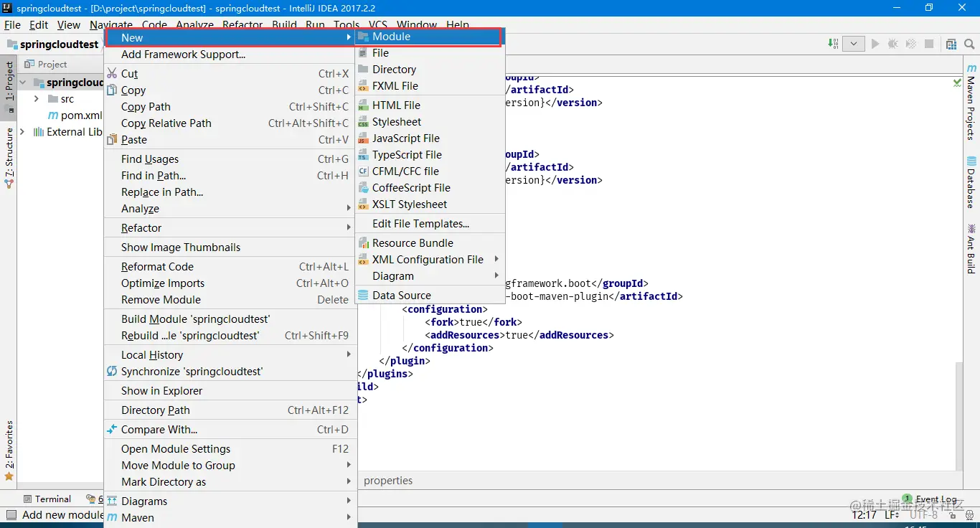980x528 pixels.
Task: Select Add Framework Support...
Action: pos(230,55)
